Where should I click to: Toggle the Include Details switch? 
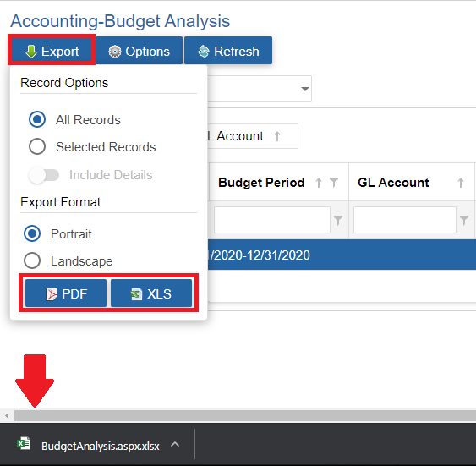44,175
